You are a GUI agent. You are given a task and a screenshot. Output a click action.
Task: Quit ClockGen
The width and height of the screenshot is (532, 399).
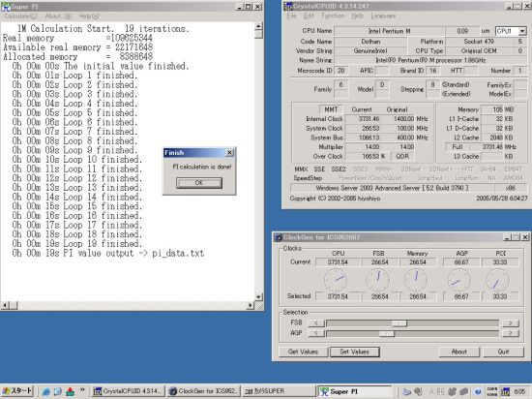click(x=503, y=352)
